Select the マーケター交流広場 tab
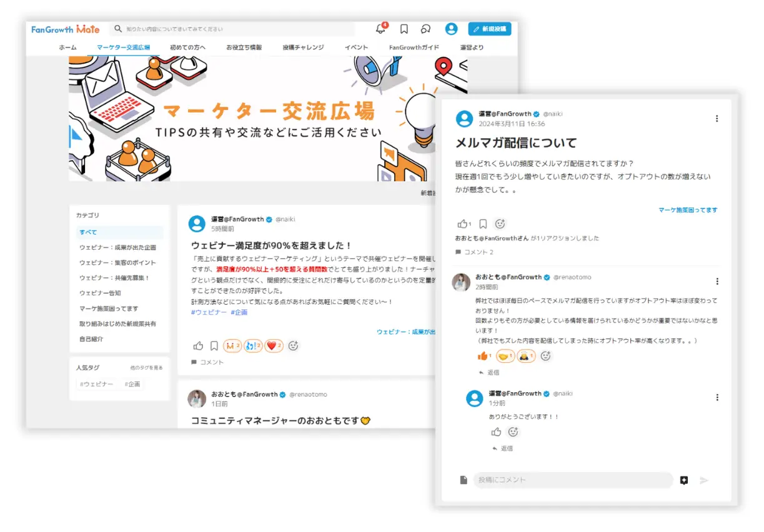This screenshot has height=532, width=764. pos(123,47)
